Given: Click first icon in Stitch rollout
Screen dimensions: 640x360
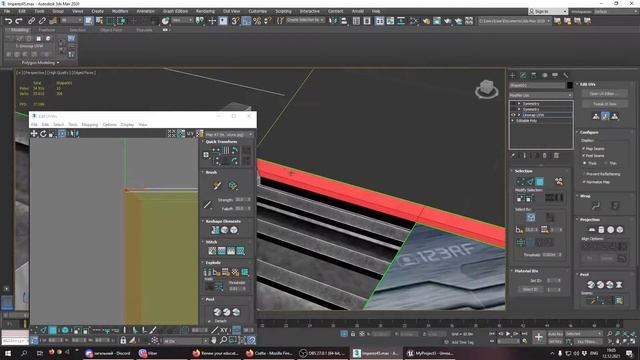Looking at the screenshot, I should tap(212, 251).
